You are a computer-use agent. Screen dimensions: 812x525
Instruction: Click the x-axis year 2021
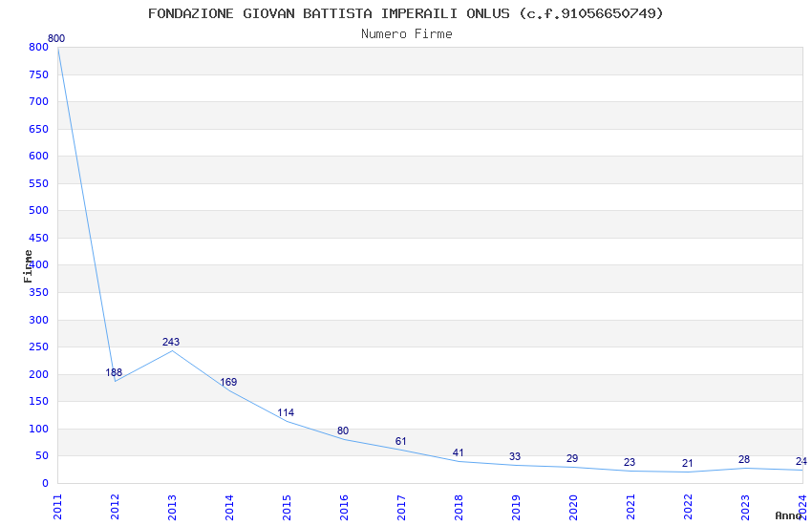point(630,507)
